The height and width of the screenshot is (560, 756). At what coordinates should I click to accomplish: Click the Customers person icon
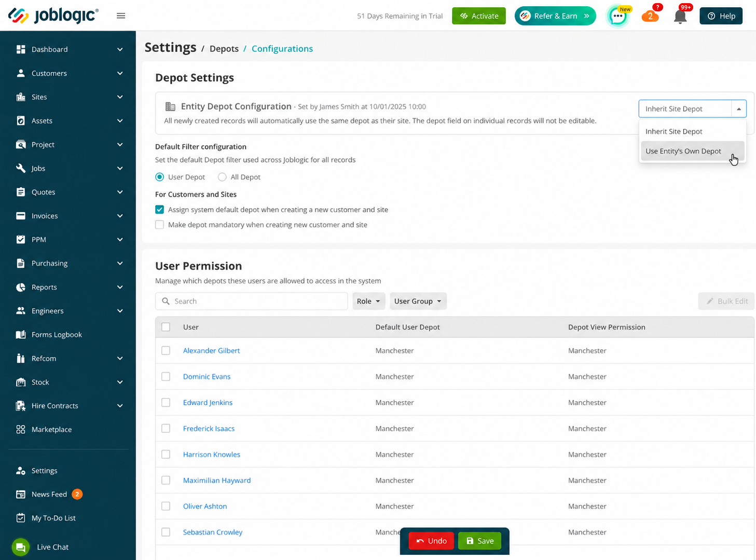point(21,73)
